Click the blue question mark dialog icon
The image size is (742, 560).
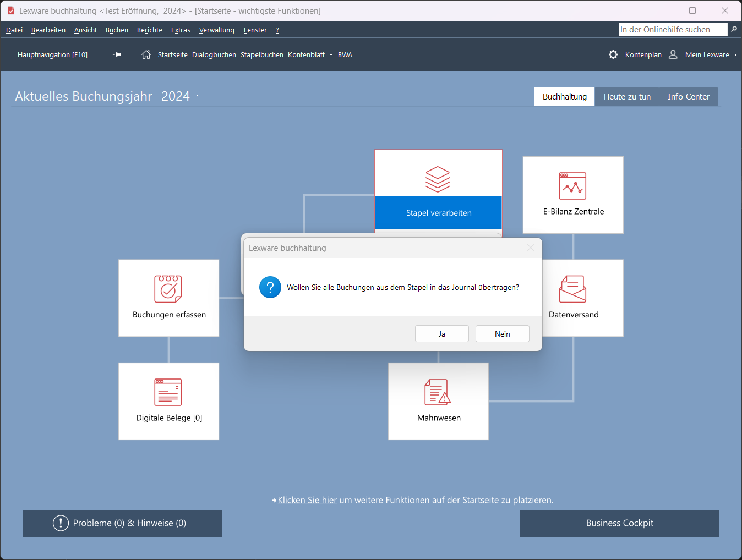pyautogui.click(x=270, y=287)
